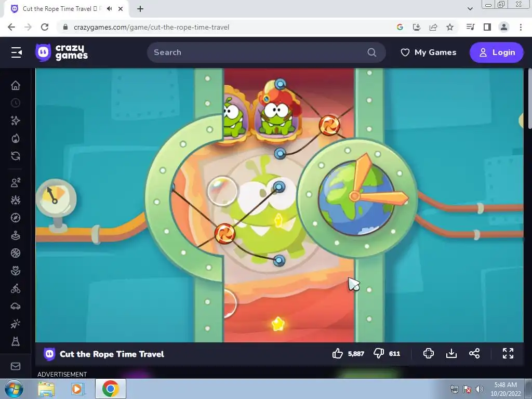Open the CrazyGames sidebar menu toggle

pos(16,52)
